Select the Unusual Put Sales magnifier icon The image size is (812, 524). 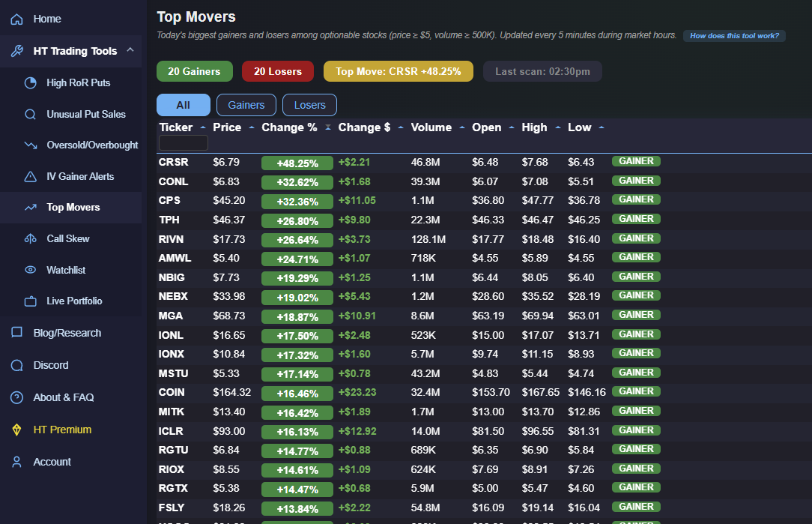(x=31, y=114)
